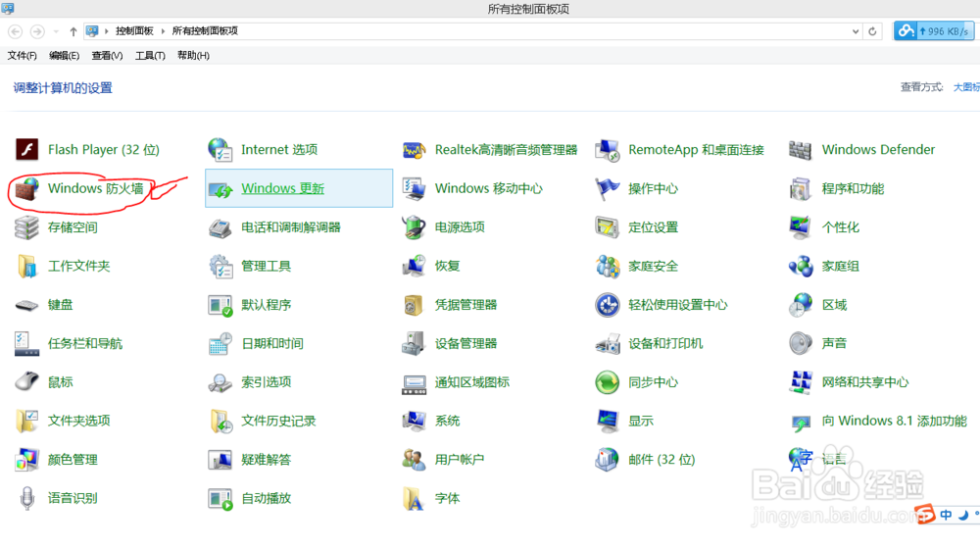Click the forward navigation arrow

pos(37,31)
